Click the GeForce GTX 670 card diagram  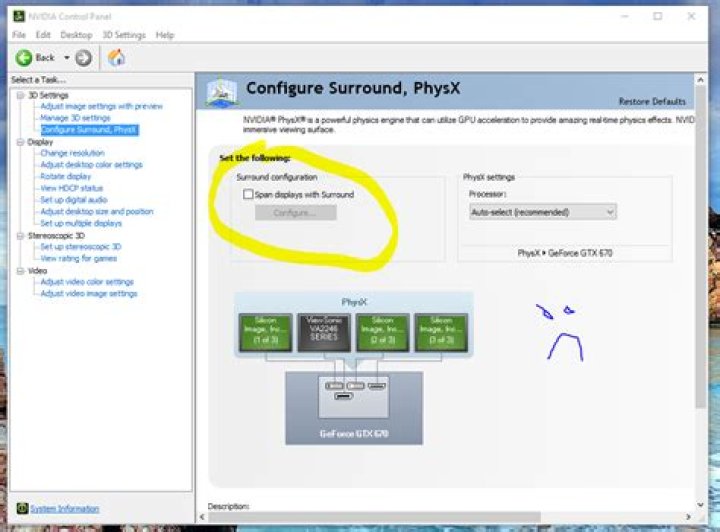(x=354, y=408)
